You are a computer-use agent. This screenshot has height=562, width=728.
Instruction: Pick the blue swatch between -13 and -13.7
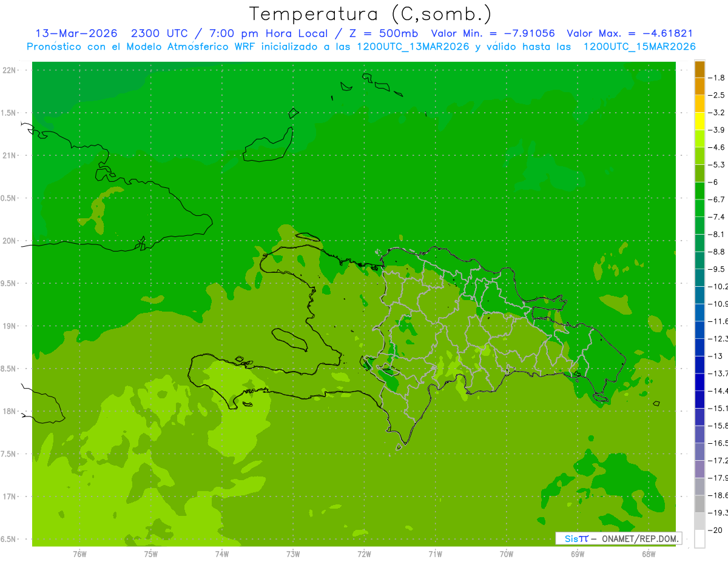699,364
